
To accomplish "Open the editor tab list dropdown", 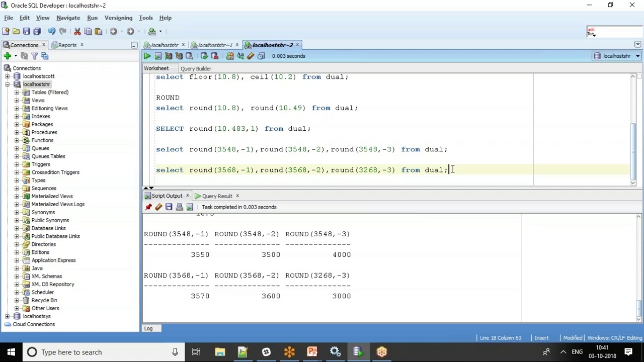I will [638, 45].
